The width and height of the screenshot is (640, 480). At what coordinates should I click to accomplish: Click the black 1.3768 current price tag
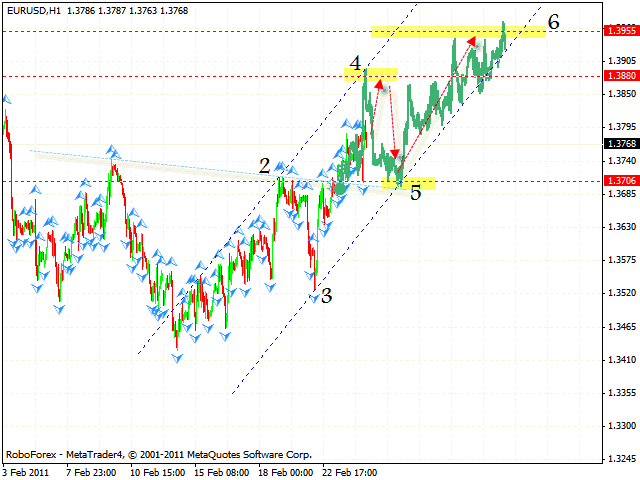tap(620, 144)
